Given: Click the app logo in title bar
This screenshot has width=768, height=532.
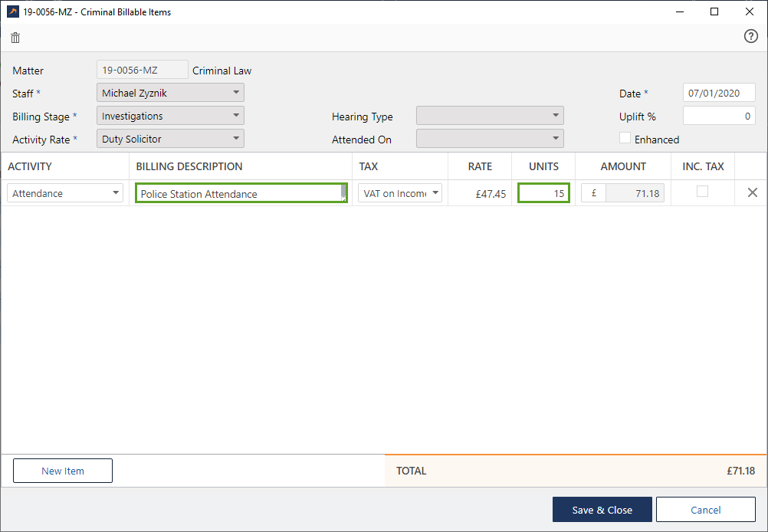Looking at the screenshot, I should click(13, 11).
